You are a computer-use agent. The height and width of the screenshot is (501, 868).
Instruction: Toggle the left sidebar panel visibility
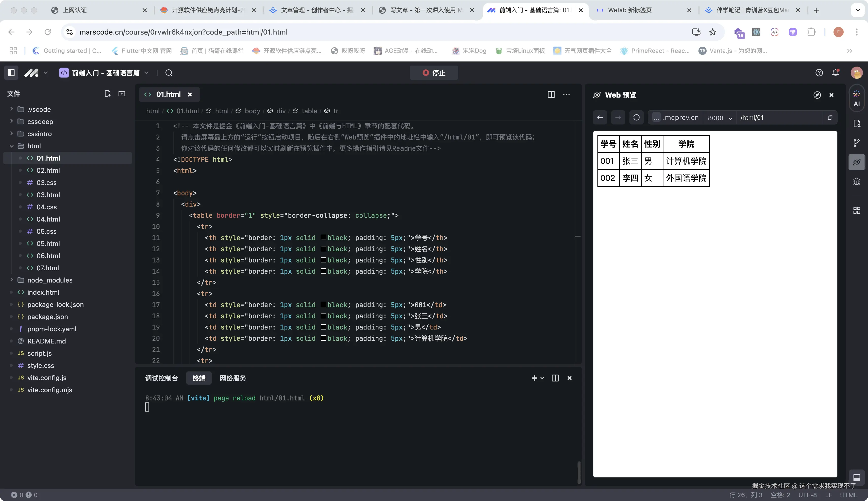point(11,73)
